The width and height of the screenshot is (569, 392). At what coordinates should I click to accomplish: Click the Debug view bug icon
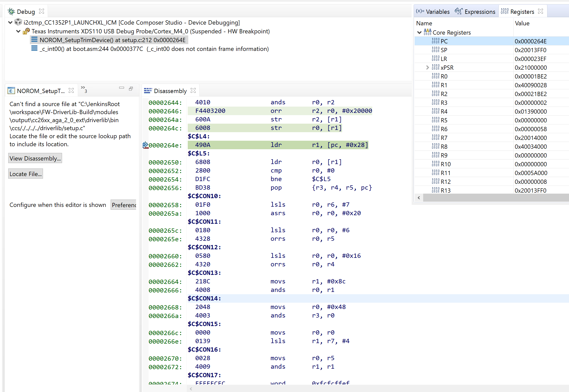[x=11, y=12]
